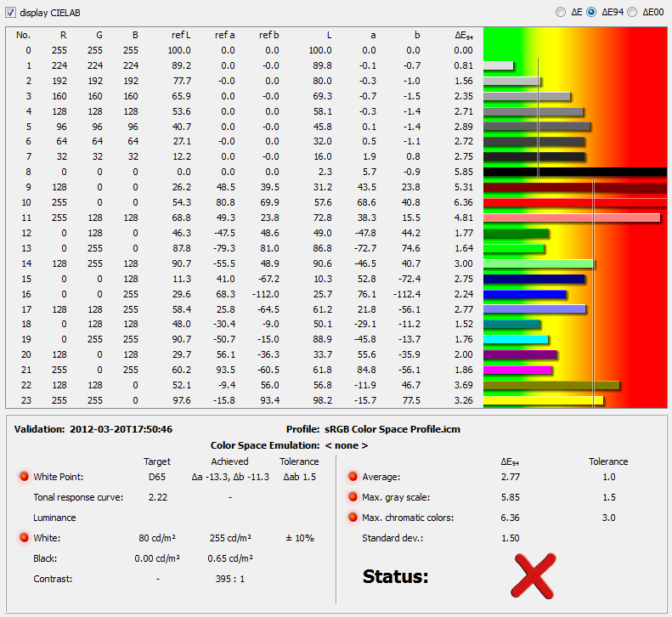The height and width of the screenshot is (617, 672).
Task: Click the pure red bar in row 10
Action: coord(574,203)
